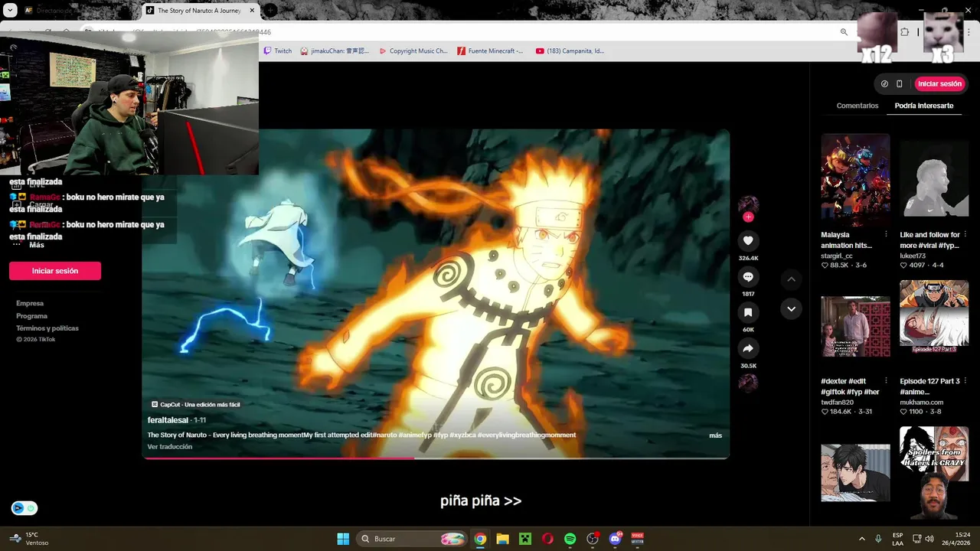Go to the previous video with up arrow
The width and height of the screenshot is (980, 551).
[791, 279]
